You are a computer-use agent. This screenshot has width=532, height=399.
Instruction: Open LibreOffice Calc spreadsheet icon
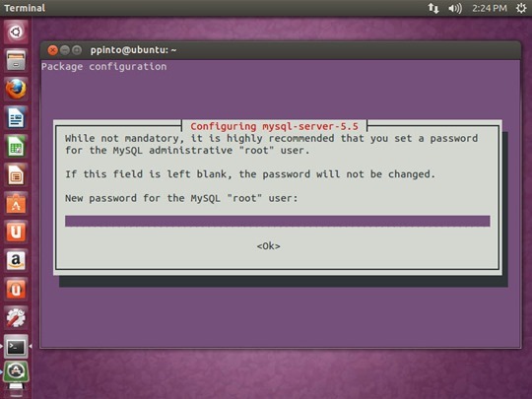[x=16, y=146]
